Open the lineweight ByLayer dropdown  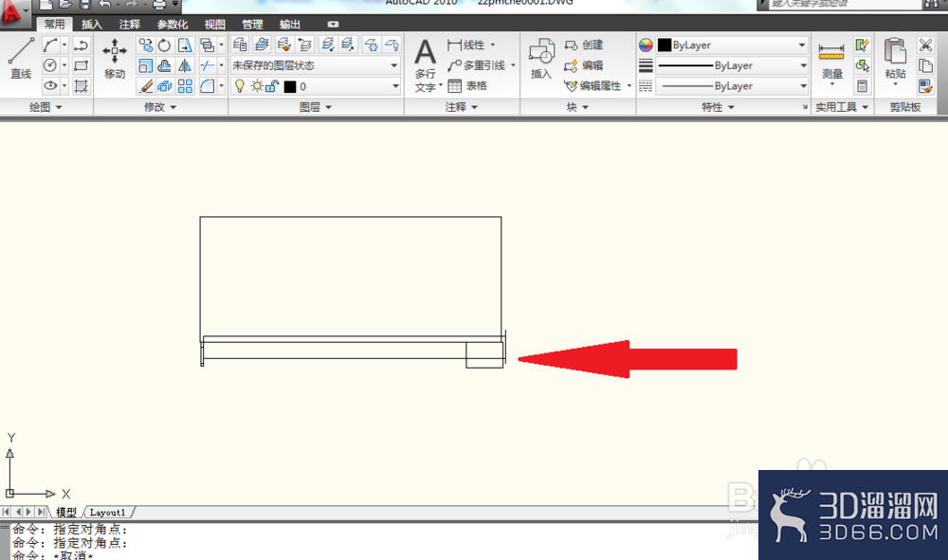[732, 65]
